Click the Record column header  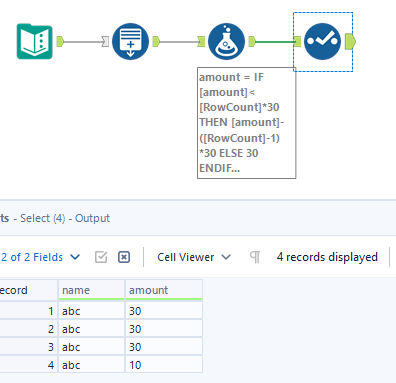(x=29, y=290)
